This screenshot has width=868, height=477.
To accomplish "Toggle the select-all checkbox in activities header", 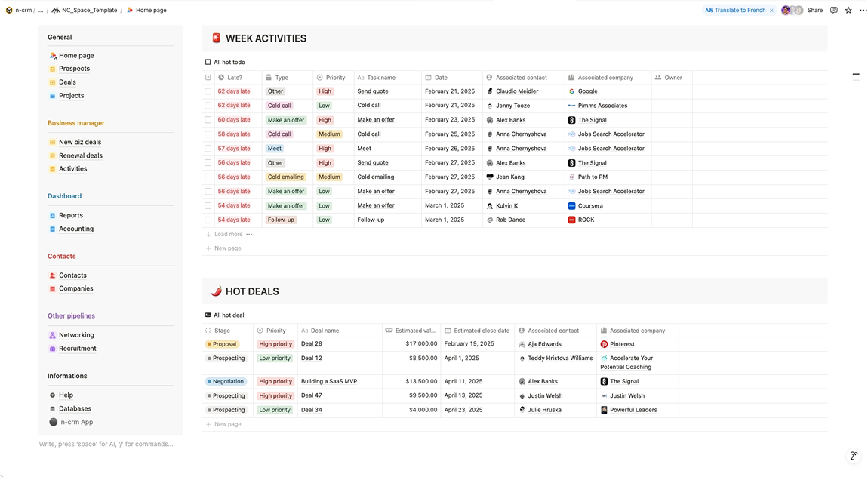I will pyautogui.click(x=208, y=78).
